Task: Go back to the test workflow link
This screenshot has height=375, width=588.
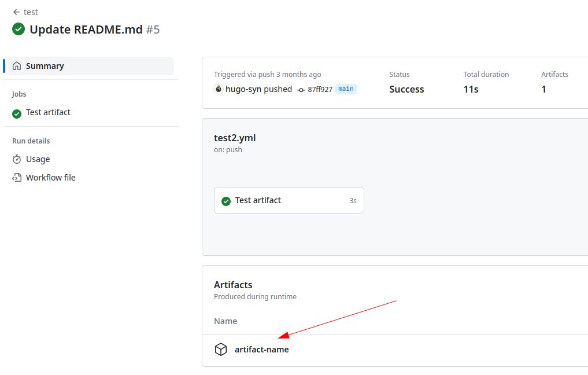Action: click(31, 12)
